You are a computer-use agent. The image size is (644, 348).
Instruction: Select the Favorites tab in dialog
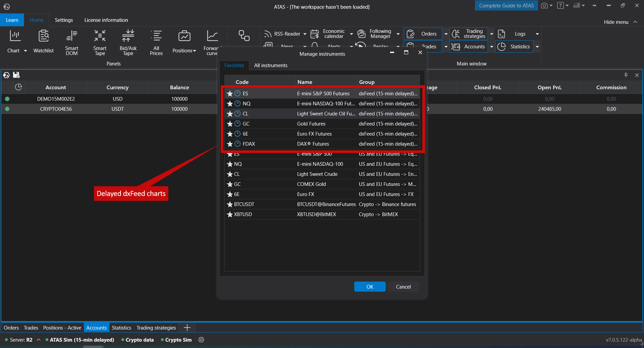(234, 65)
